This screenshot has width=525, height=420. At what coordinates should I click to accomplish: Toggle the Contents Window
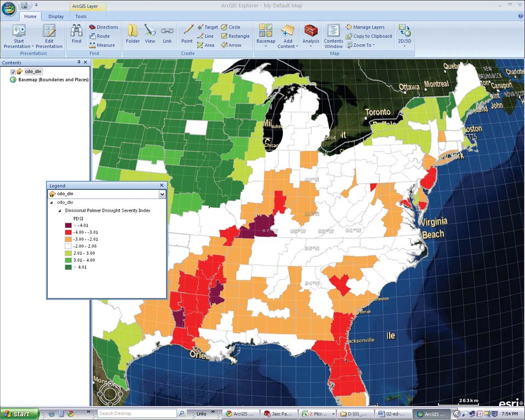(333, 37)
